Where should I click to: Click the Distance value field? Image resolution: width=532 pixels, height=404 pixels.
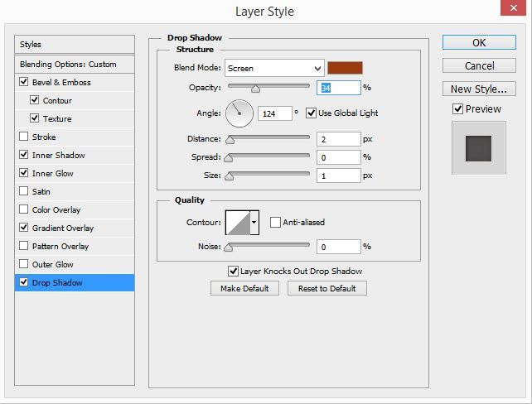[x=339, y=139]
